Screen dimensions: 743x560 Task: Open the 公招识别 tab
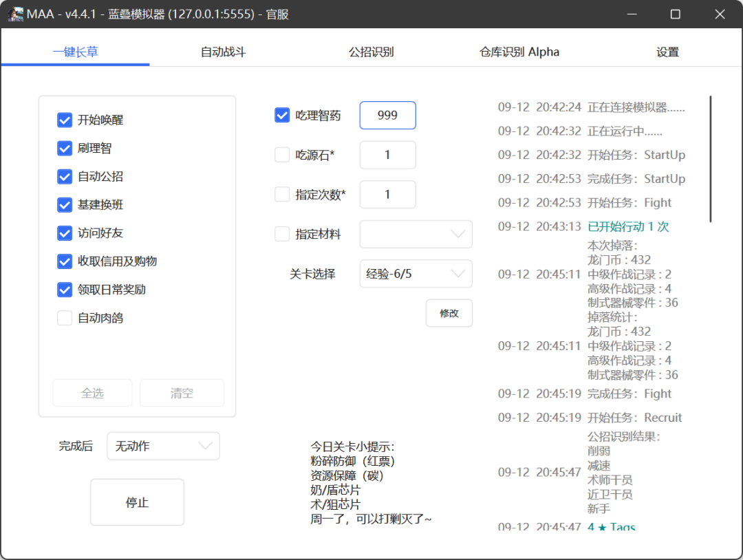tap(371, 52)
